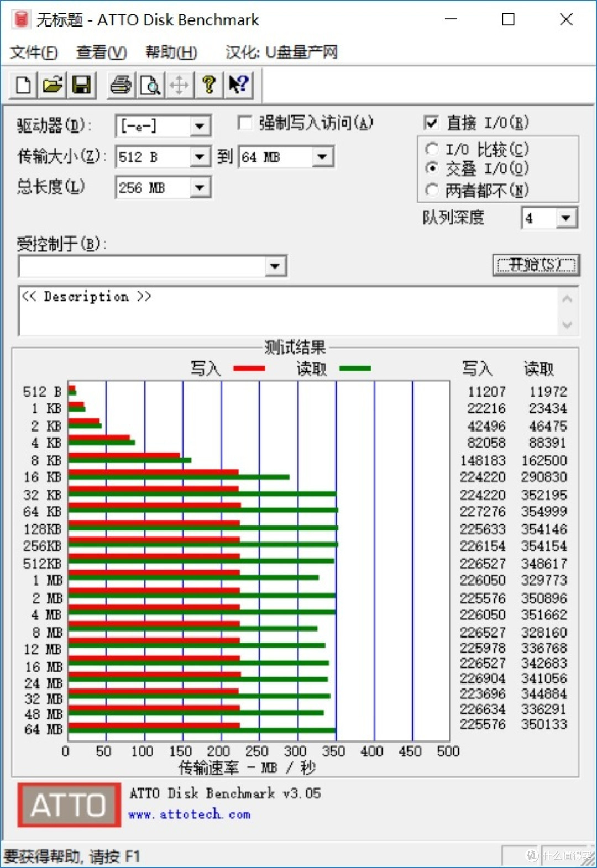Image resolution: width=597 pixels, height=868 pixels.
Task: Click the 要获得帮助, 请按 F1 status text
Action: coord(71,856)
